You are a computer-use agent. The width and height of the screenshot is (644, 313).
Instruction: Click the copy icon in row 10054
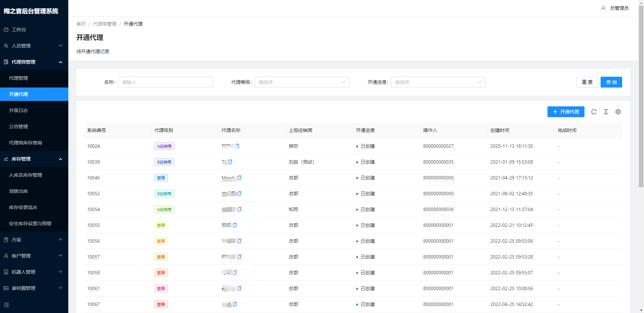point(239,209)
